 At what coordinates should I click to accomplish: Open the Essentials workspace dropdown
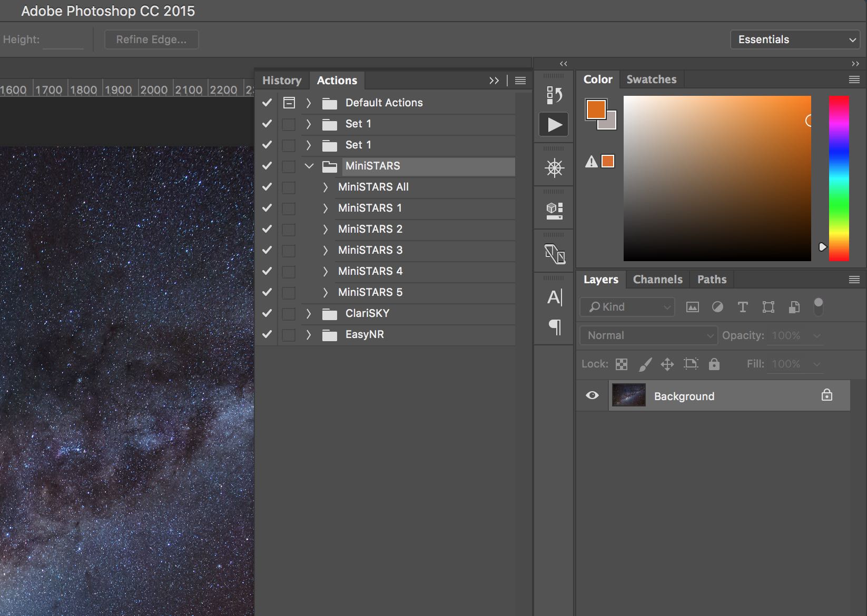(x=795, y=39)
